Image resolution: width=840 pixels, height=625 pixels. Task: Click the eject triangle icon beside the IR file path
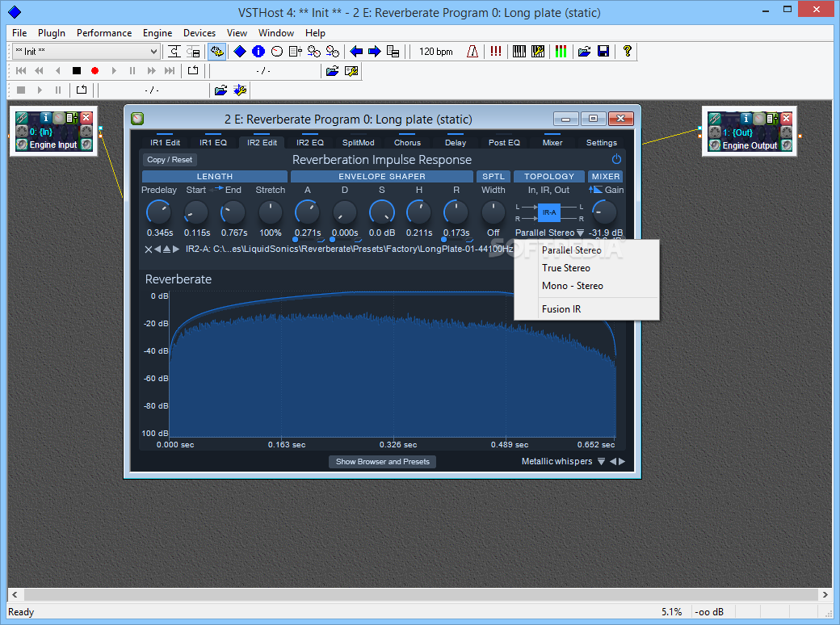coord(166,249)
